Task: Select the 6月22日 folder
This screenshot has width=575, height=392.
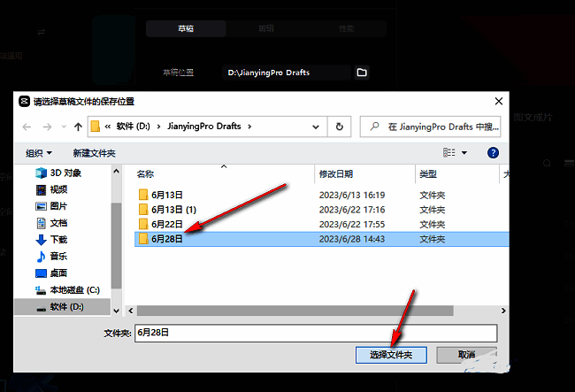Action: 167,224
